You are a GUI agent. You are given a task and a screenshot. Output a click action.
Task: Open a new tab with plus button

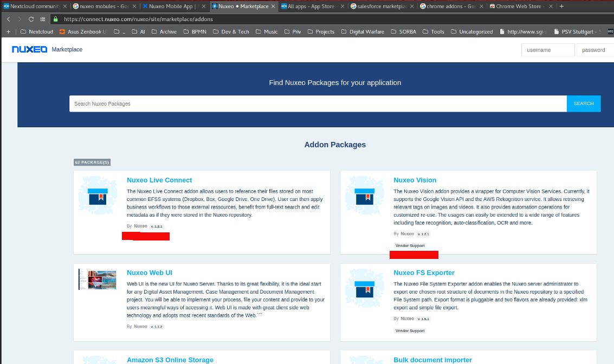point(561,6)
